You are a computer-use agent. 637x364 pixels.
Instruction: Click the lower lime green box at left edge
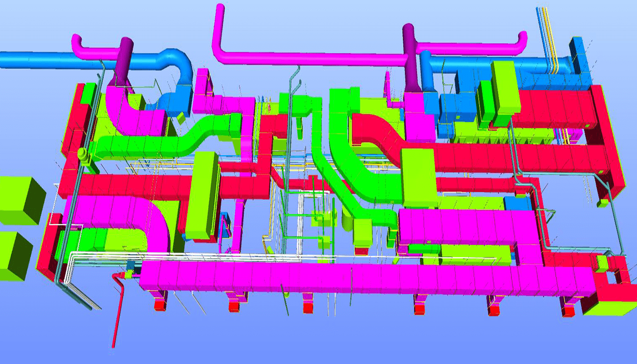[x=14, y=256]
